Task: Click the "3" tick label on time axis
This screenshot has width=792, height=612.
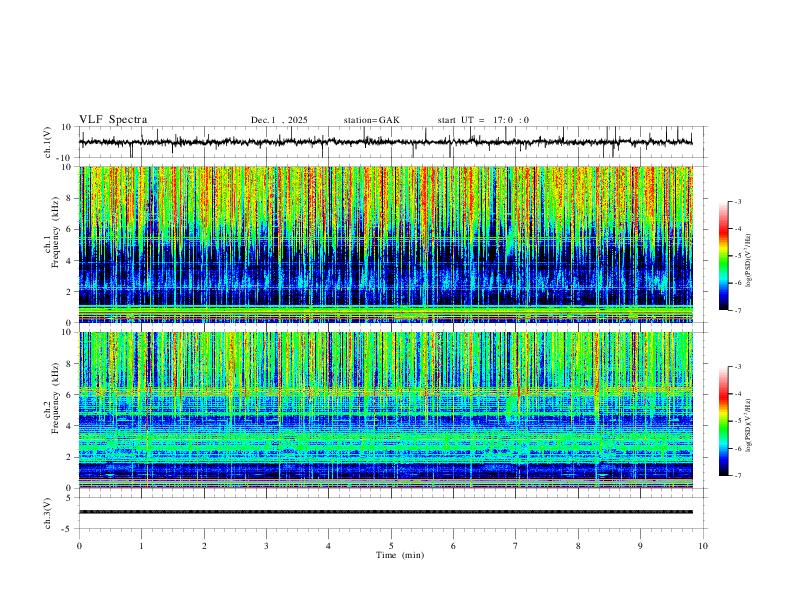Action: click(267, 546)
